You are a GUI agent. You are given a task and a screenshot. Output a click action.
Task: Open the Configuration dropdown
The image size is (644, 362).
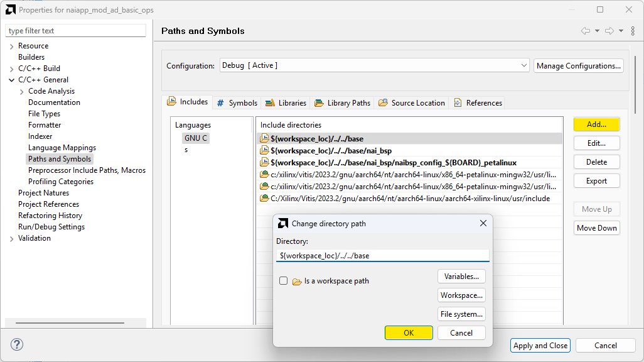[x=375, y=65]
